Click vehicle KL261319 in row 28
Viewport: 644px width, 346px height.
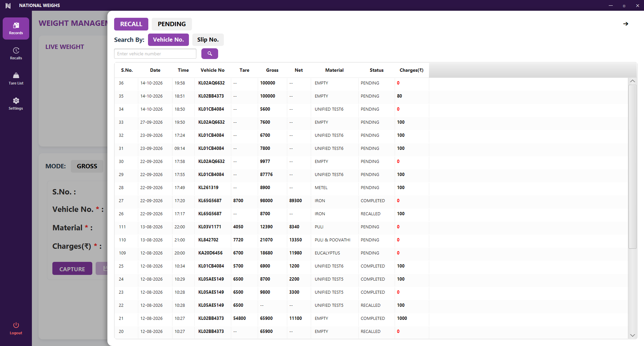[x=208, y=188]
